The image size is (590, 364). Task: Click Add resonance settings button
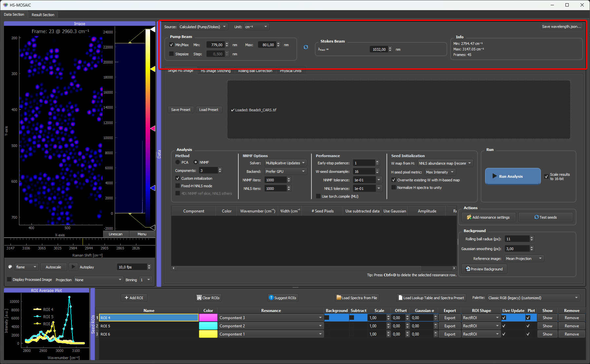click(488, 217)
